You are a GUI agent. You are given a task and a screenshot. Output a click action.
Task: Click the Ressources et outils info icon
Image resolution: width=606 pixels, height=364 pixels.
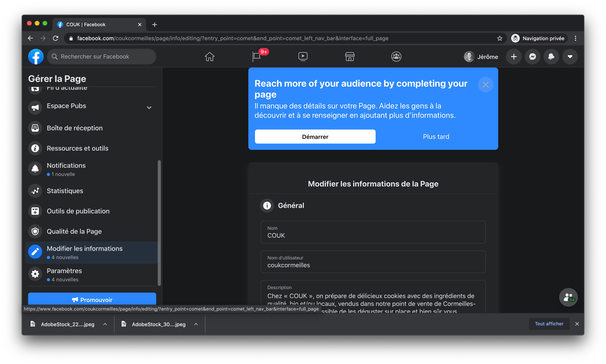35,148
